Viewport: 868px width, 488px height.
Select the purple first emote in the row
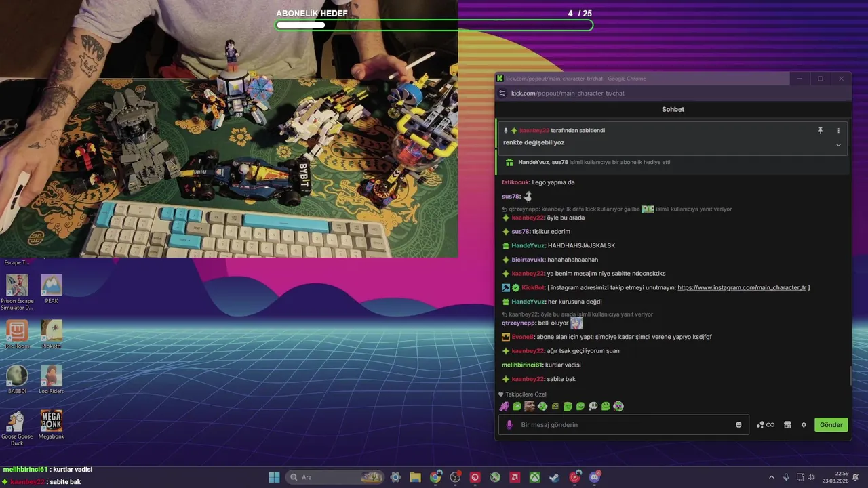tap(504, 407)
